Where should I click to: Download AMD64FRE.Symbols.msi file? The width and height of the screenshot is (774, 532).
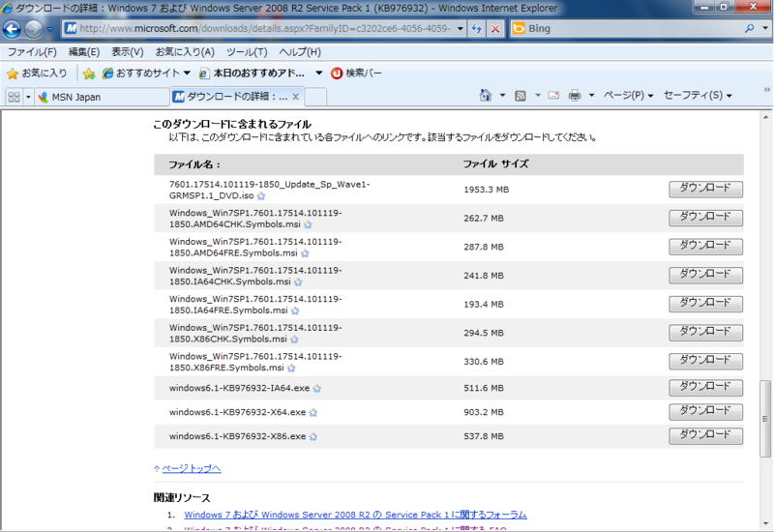click(x=705, y=246)
